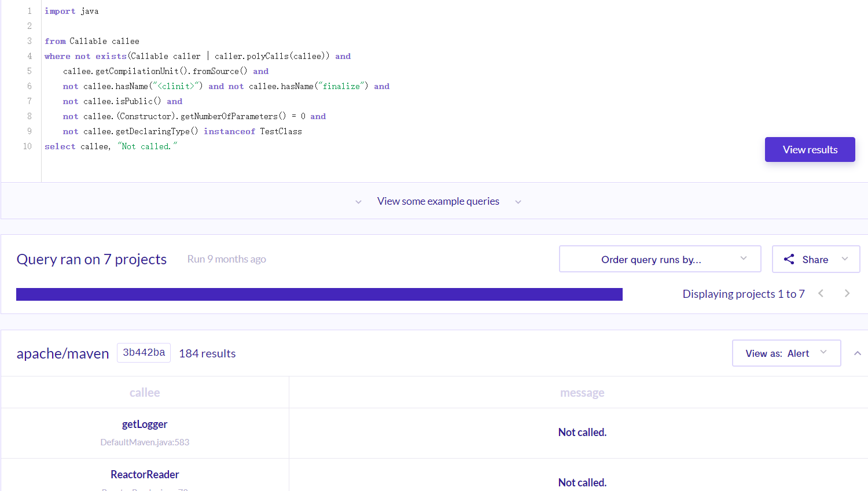
Task: Go to next projects page arrow
Action: (x=847, y=293)
